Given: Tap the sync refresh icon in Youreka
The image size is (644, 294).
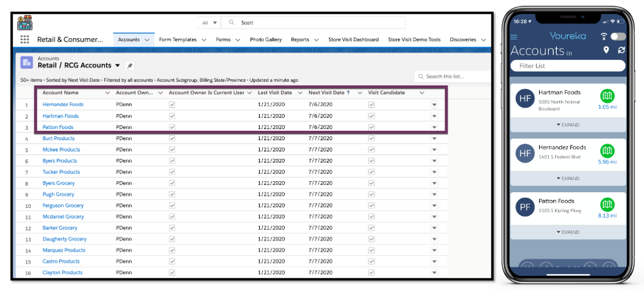Looking at the screenshot, I should [622, 50].
